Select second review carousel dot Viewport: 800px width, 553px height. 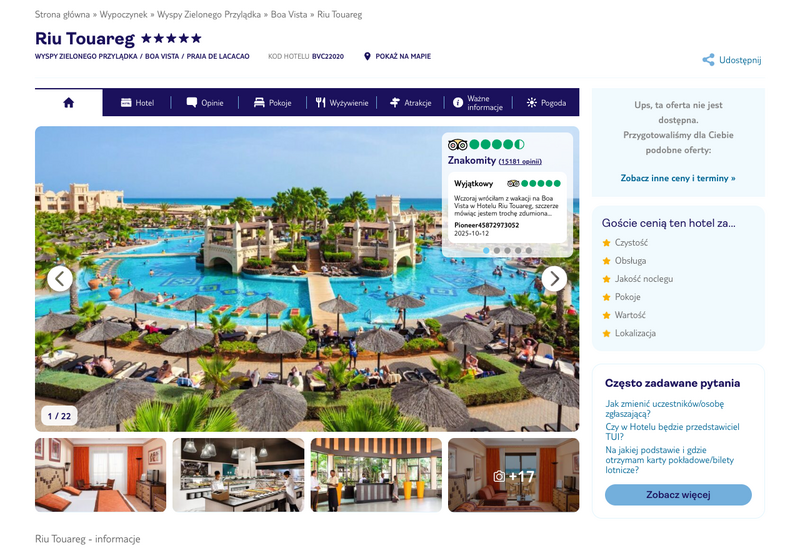[496, 250]
